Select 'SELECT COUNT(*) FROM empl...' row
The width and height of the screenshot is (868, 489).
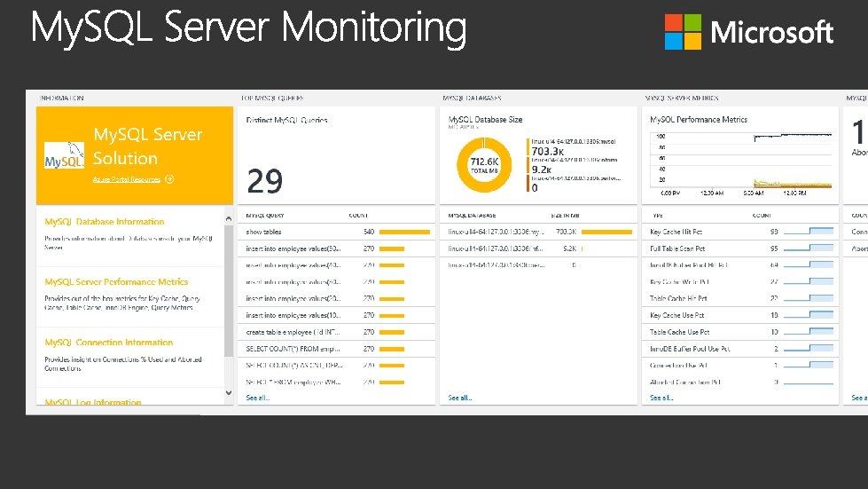coord(337,349)
